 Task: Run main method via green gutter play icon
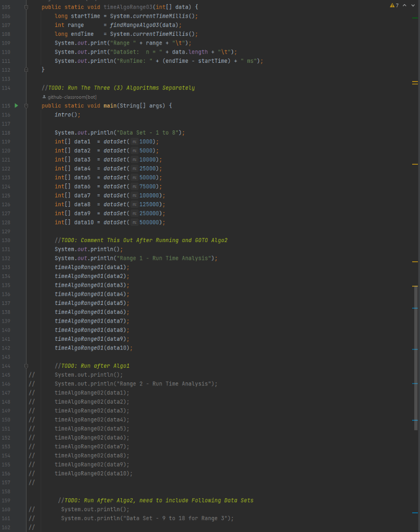(x=16, y=105)
